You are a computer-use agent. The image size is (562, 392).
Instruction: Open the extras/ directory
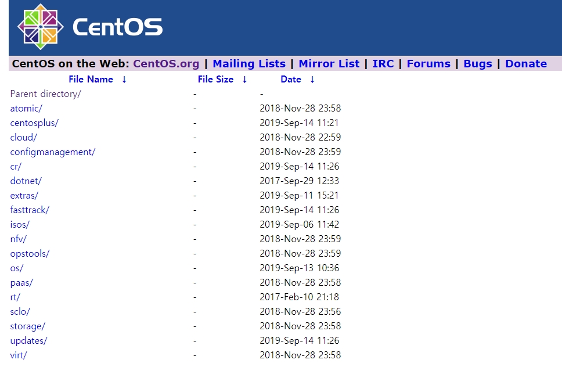click(x=24, y=196)
